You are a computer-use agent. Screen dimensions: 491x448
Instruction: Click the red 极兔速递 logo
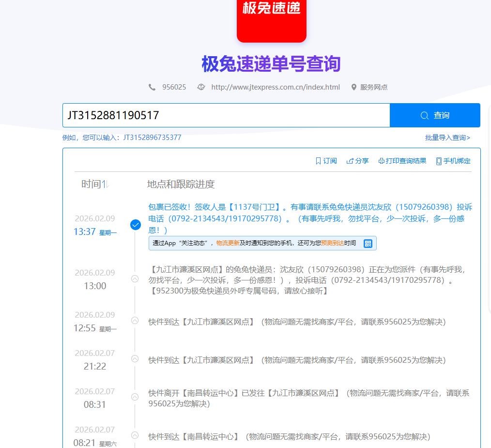coord(271,19)
